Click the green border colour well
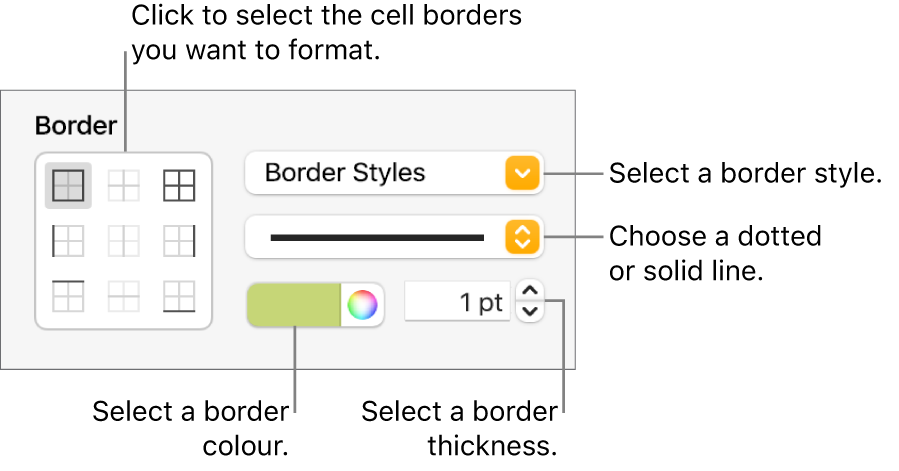The width and height of the screenshot is (899, 471). tap(294, 304)
